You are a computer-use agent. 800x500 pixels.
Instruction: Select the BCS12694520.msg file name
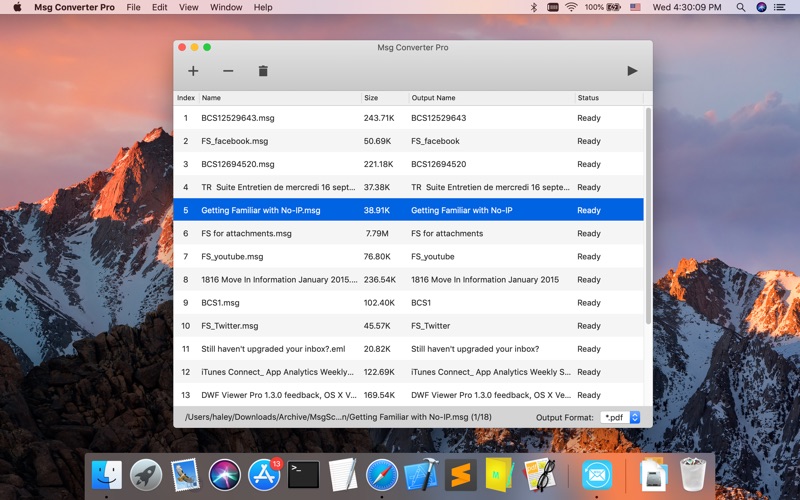pyautogui.click(x=238, y=164)
